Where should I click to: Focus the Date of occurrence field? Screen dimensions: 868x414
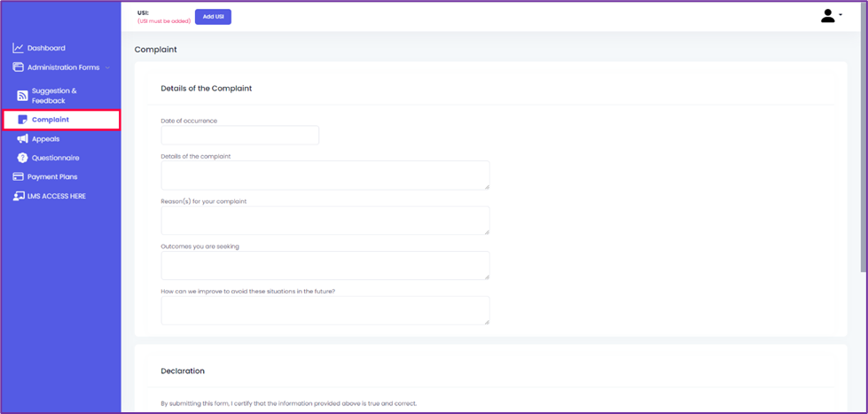239,135
